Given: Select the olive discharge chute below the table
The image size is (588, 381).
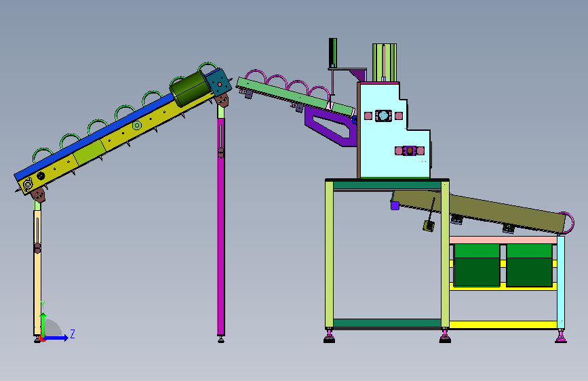Looking at the screenshot, I should 480,212.
